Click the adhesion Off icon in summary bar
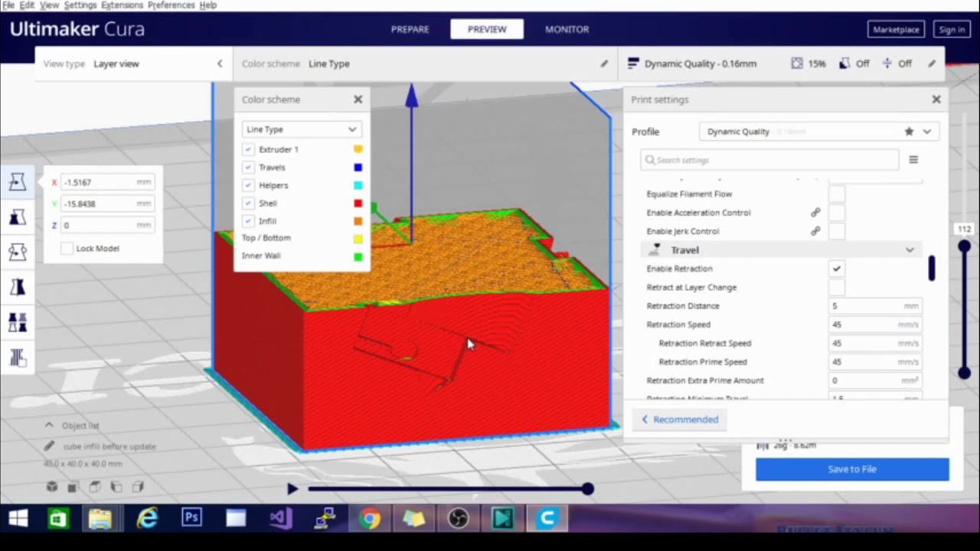Image resolution: width=980 pixels, height=551 pixels. point(887,64)
